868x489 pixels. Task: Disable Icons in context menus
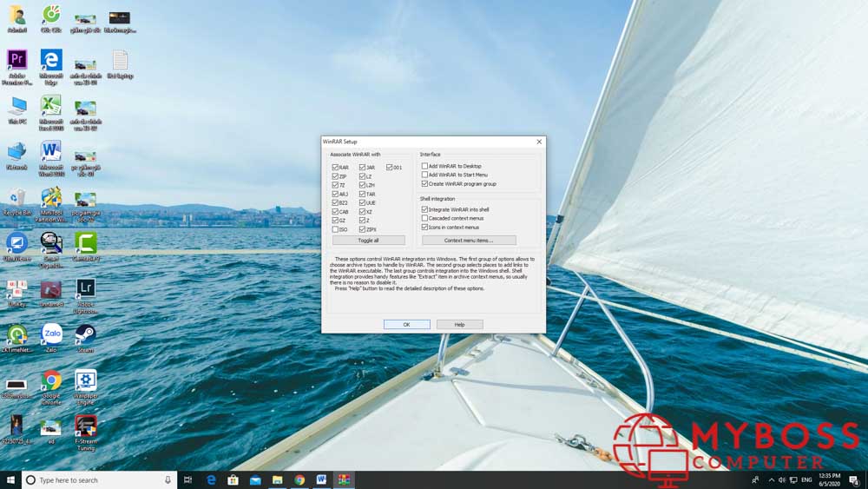coord(425,228)
